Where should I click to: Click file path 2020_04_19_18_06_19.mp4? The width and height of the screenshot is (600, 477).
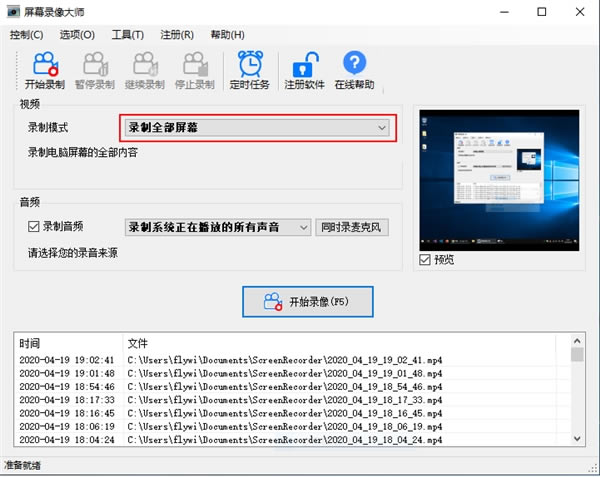pos(285,427)
